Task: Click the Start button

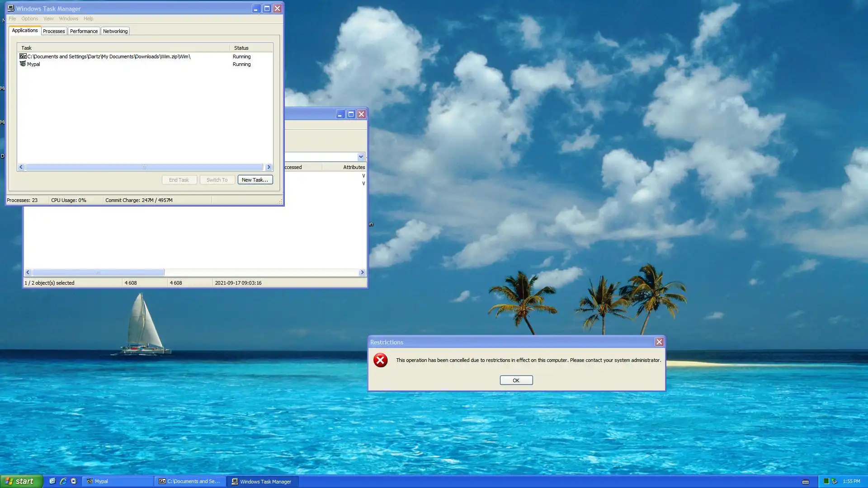Action: pyautogui.click(x=21, y=481)
